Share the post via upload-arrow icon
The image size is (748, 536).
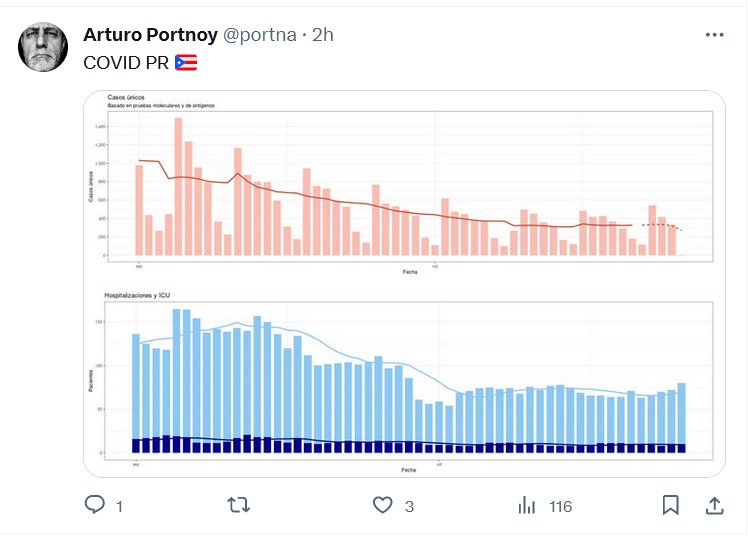pyautogui.click(x=714, y=506)
